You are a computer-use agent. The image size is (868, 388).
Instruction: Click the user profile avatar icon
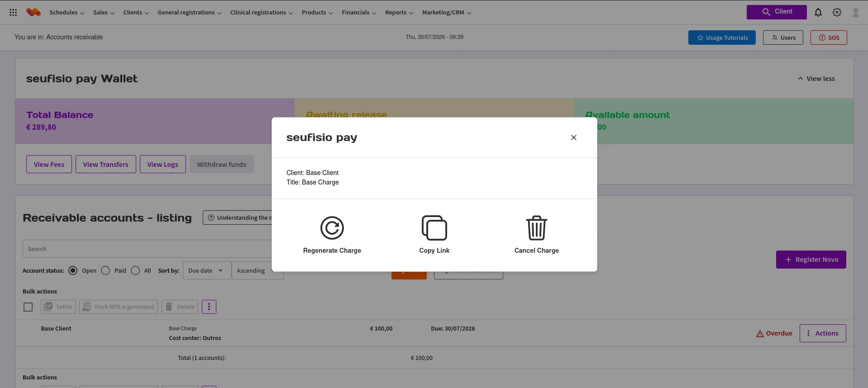856,13
